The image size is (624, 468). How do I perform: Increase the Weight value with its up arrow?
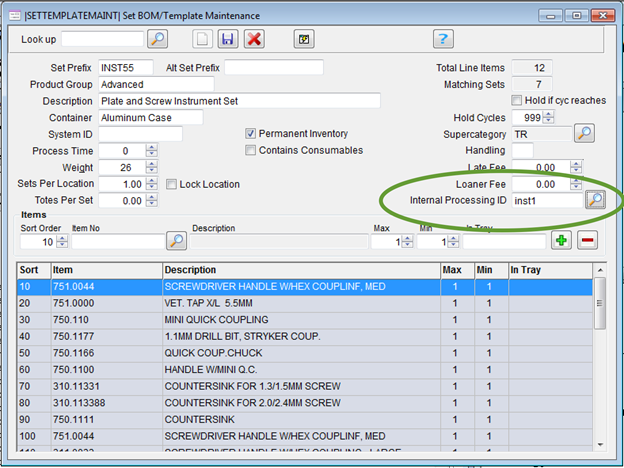[151, 163]
